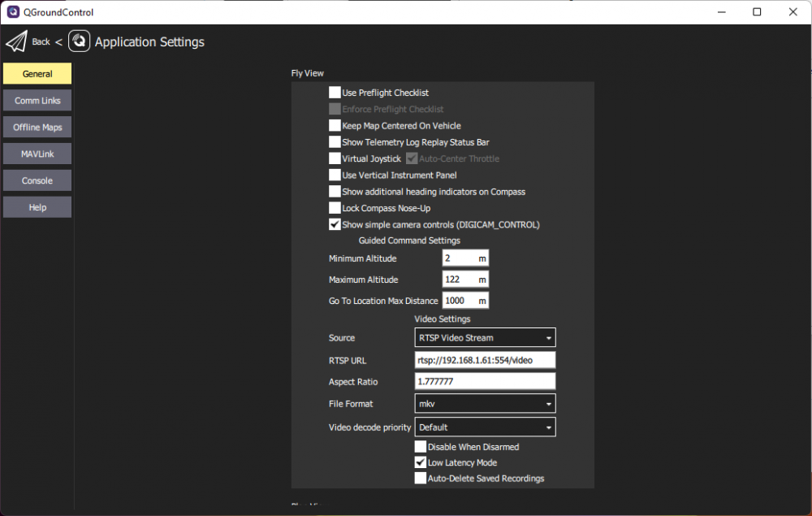Enable Use Preflight Checklist checkbox
812x516 pixels.
[335, 93]
